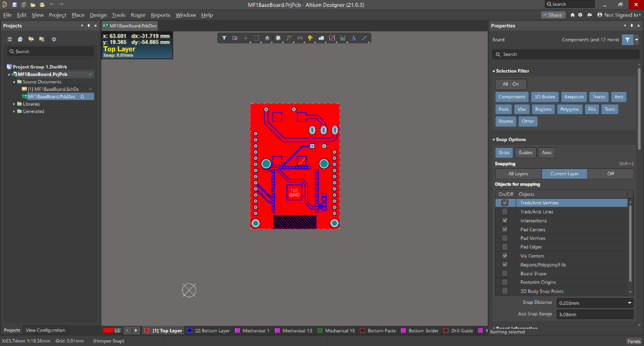The height and width of the screenshot is (346, 644).
Task: Select the Place String text tool
Action: (x=354, y=38)
